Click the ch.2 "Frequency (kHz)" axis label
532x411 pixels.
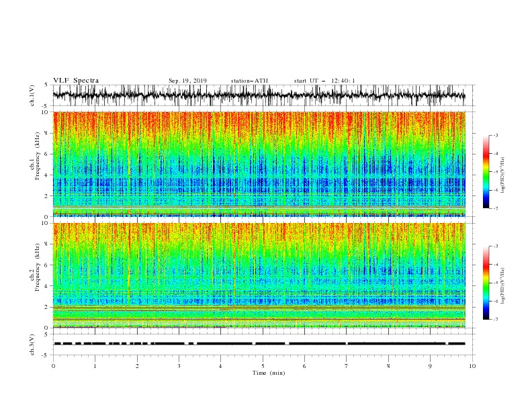(x=38, y=267)
